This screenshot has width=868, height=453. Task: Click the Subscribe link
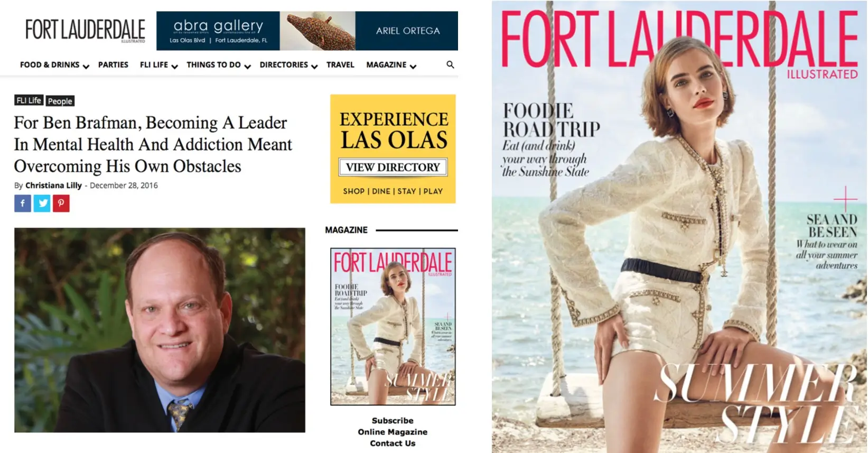(x=393, y=421)
